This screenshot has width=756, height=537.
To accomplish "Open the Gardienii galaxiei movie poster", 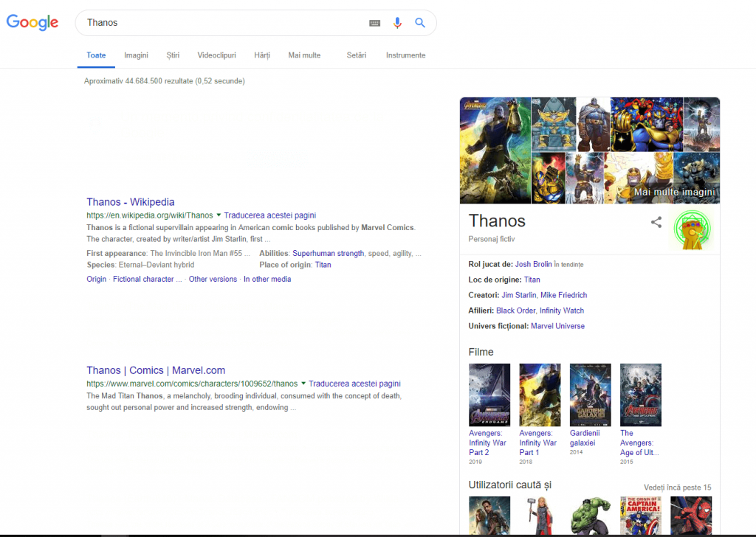I will tap(590, 395).
